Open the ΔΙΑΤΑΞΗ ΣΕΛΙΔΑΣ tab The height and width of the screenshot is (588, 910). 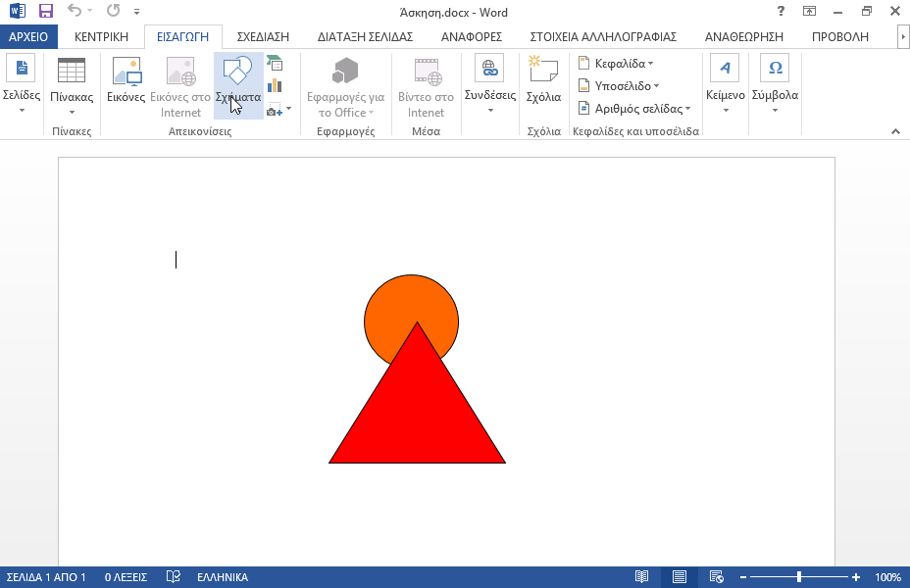(365, 36)
